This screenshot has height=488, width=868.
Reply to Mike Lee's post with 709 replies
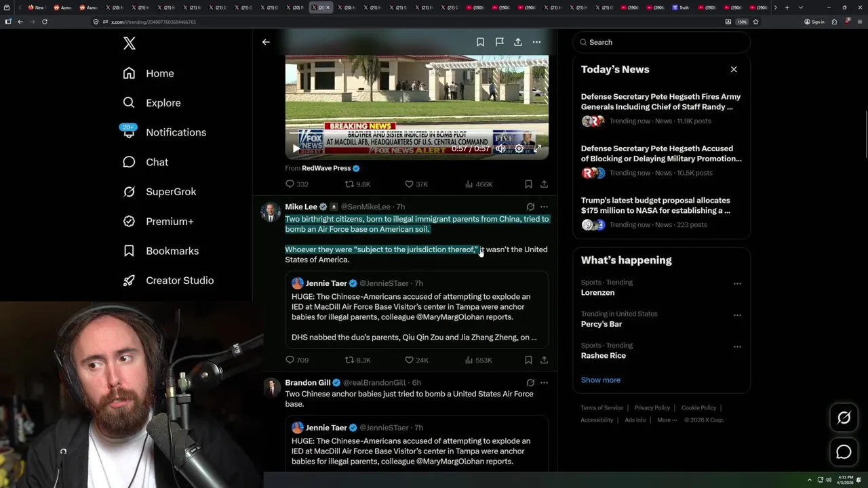click(297, 360)
